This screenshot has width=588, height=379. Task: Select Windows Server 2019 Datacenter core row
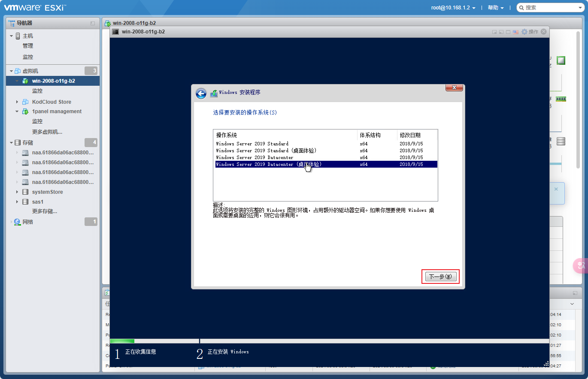(326, 157)
